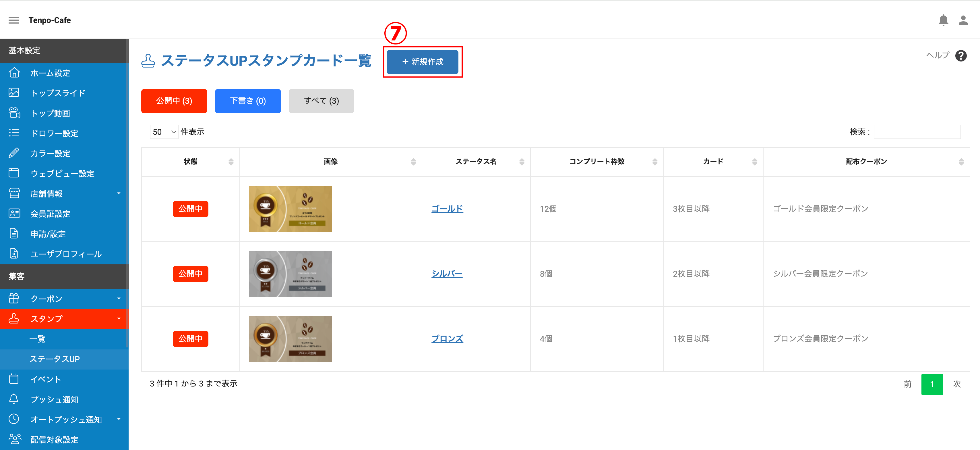Expand the 店舗情報 sidebar submenu

click(x=119, y=193)
